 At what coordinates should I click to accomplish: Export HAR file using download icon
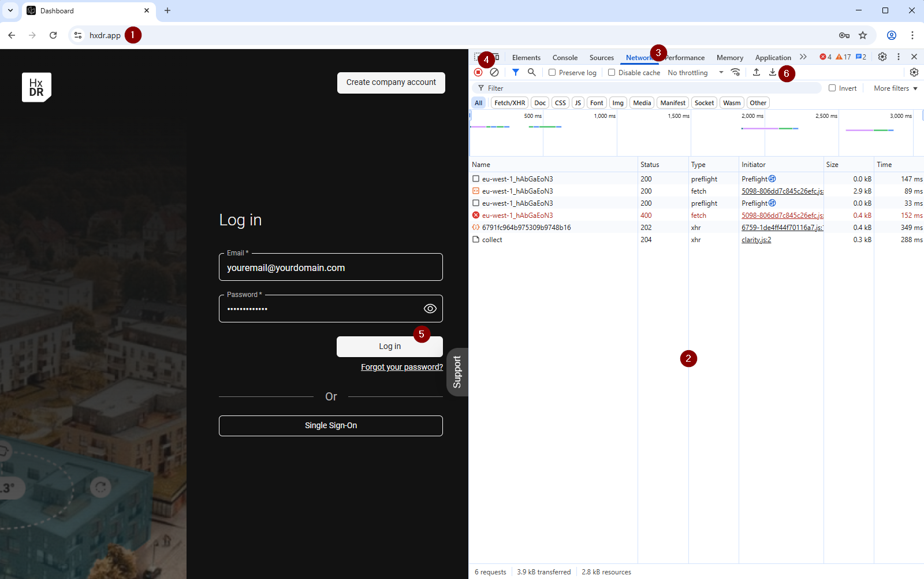[773, 72]
